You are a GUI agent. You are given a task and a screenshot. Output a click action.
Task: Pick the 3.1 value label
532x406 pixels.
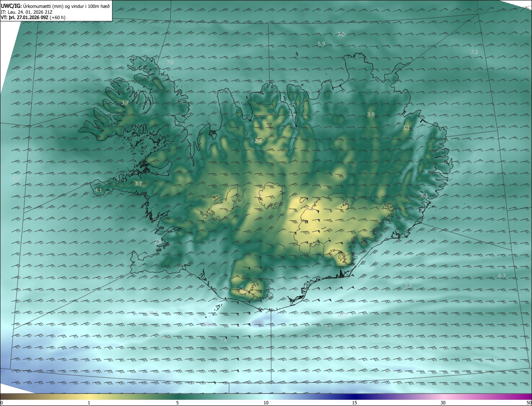pos(406,128)
